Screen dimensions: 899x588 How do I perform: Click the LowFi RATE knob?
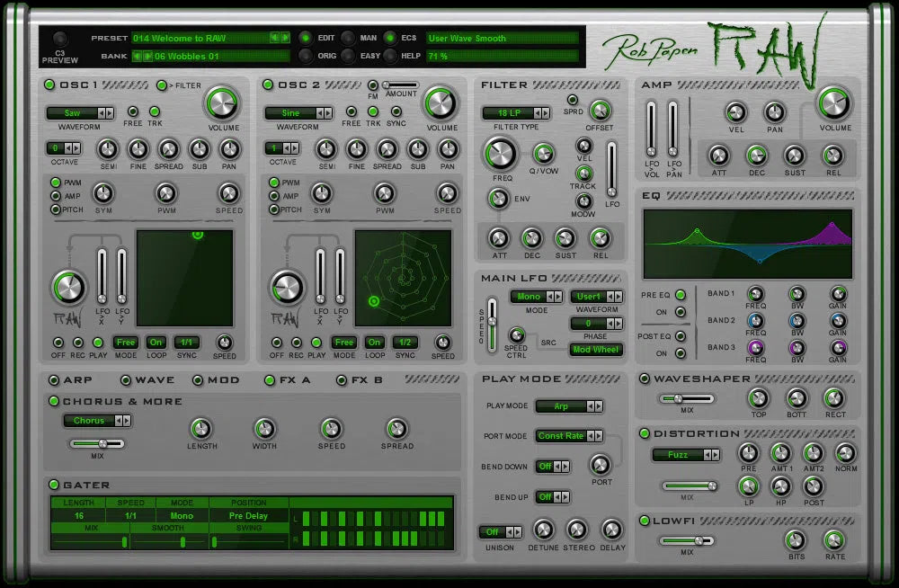tap(836, 542)
